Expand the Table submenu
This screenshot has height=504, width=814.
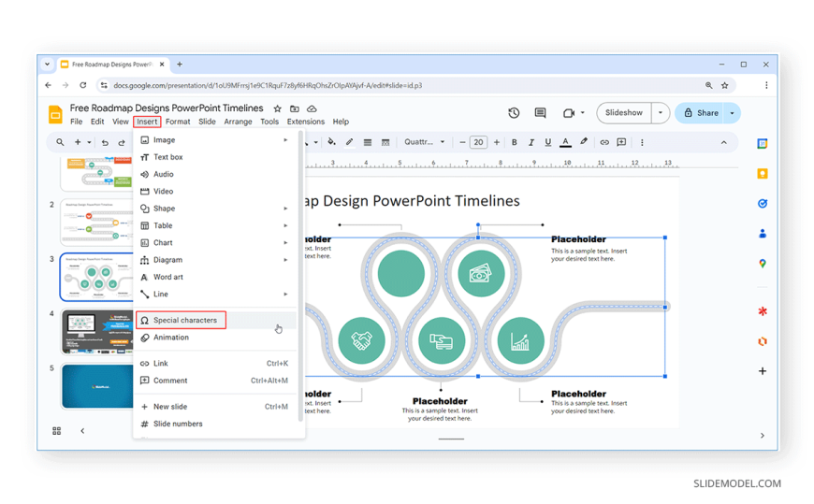[214, 225]
